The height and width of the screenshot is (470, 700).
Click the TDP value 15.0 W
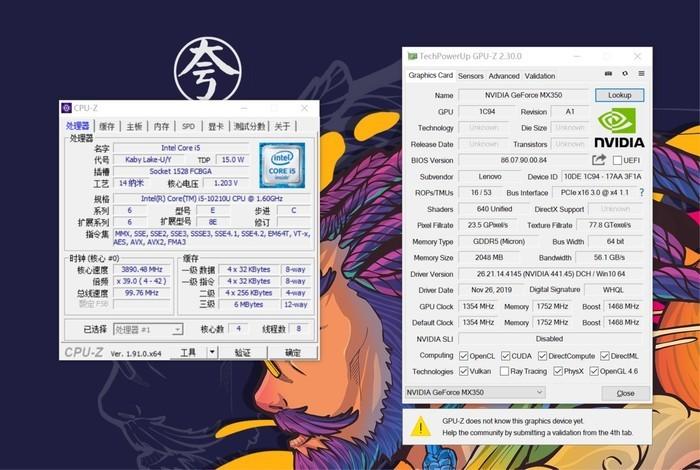click(232, 159)
